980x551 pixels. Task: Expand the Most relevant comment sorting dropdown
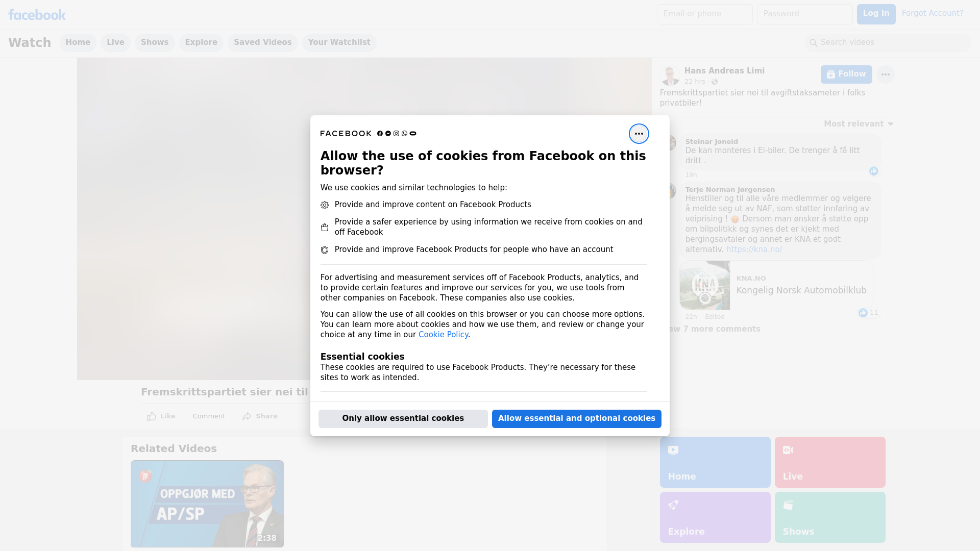click(x=859, y=124)
